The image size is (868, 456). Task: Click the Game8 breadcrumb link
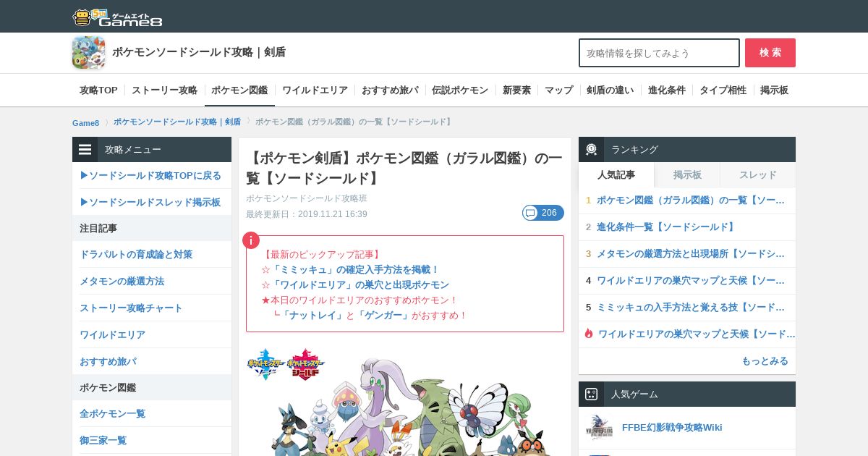[x=85, y=122]
